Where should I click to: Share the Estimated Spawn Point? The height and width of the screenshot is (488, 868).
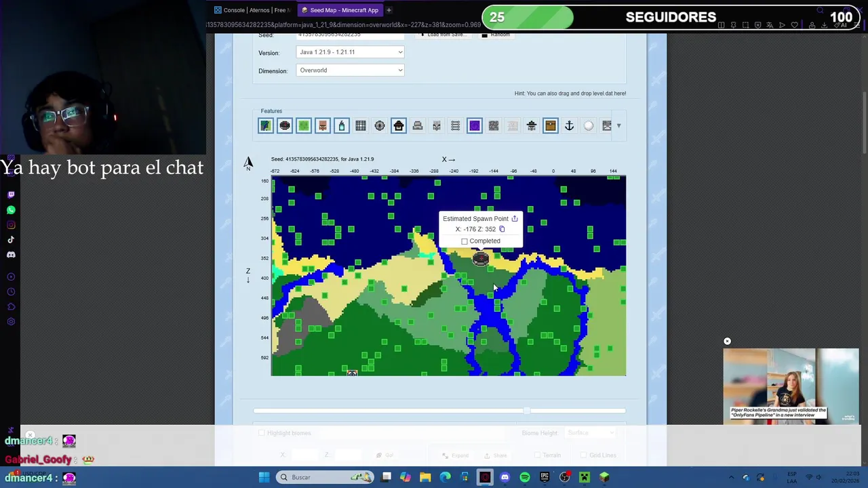pyautogui.click(x=514, y=218)
